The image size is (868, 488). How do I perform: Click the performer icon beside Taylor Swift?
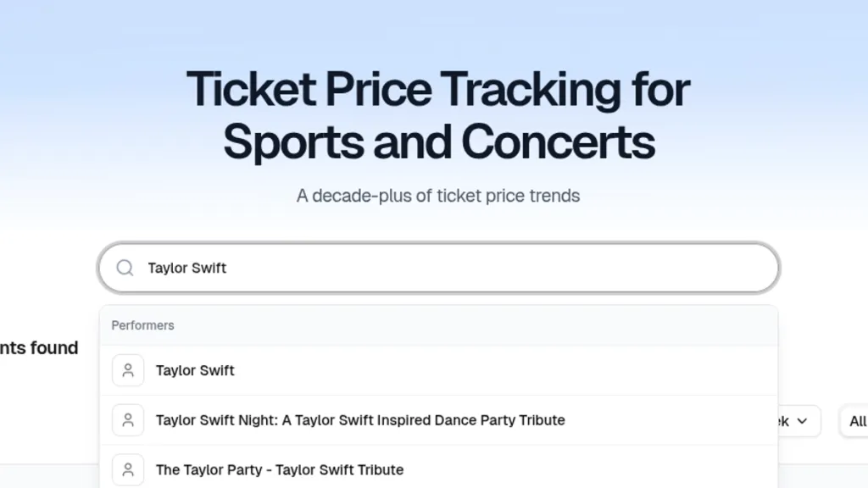(128, 370)
